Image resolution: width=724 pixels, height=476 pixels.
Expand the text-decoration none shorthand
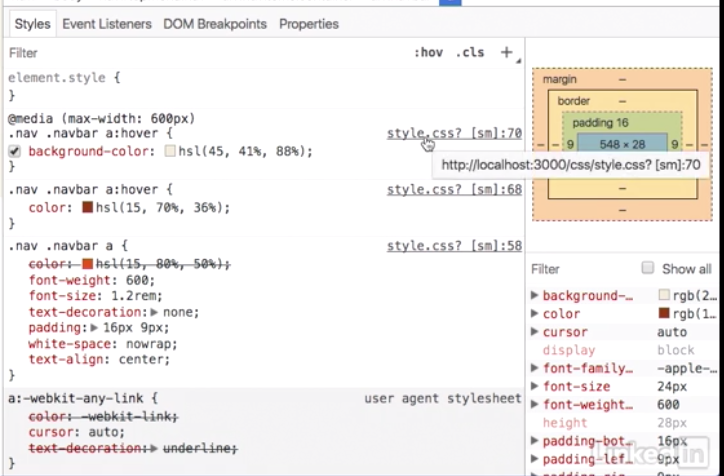[154, 312]
